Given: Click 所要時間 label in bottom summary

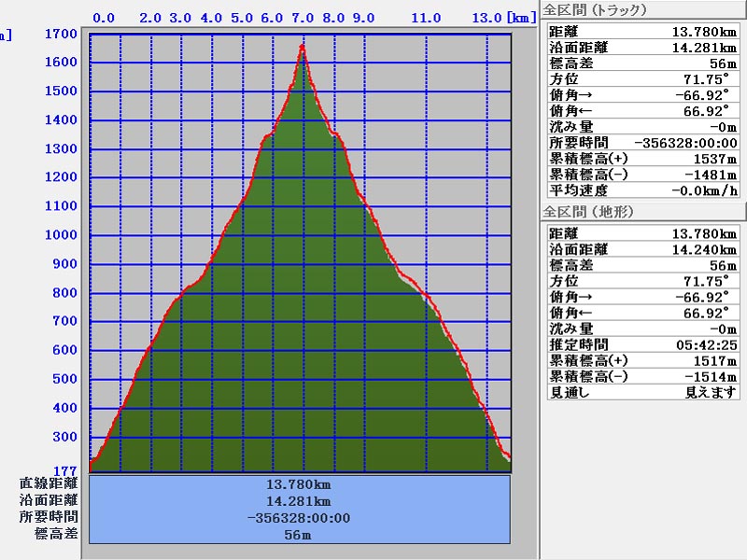Looking at the screenshot, I should click(49, 517).
